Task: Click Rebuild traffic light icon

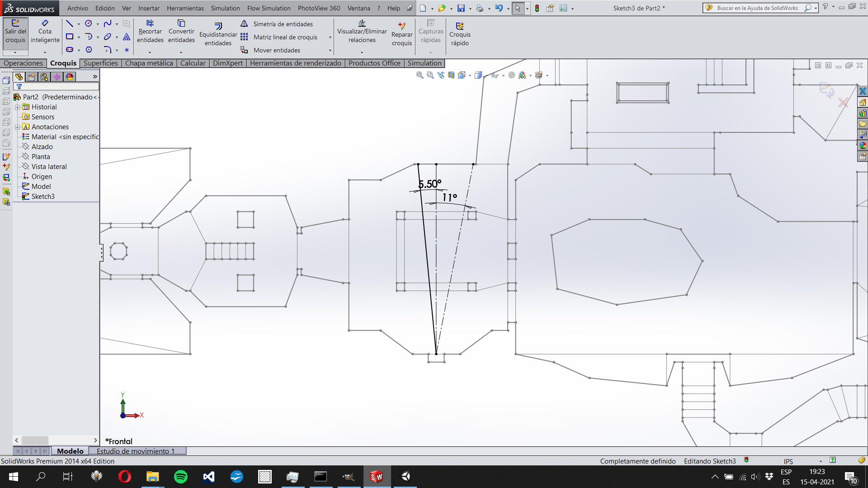Action: (537, 8)
